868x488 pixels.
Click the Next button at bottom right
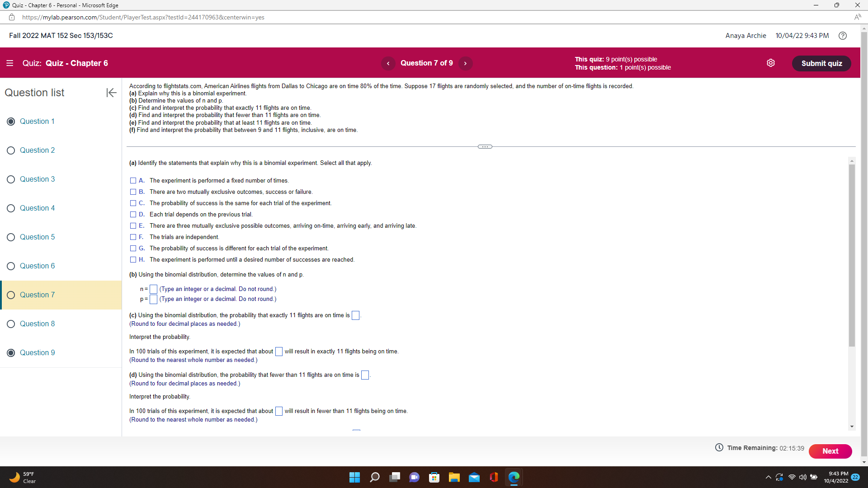point(830,451)
